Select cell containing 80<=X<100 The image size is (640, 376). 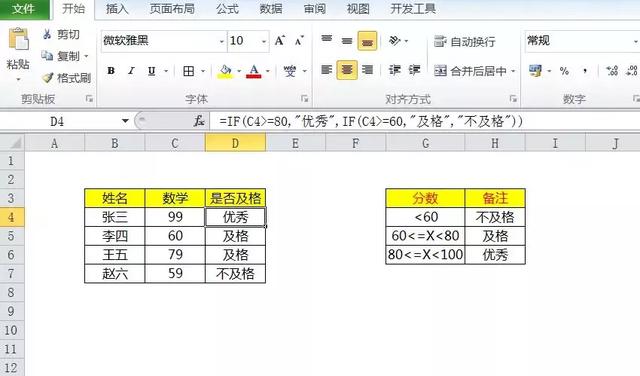[425, 254]
